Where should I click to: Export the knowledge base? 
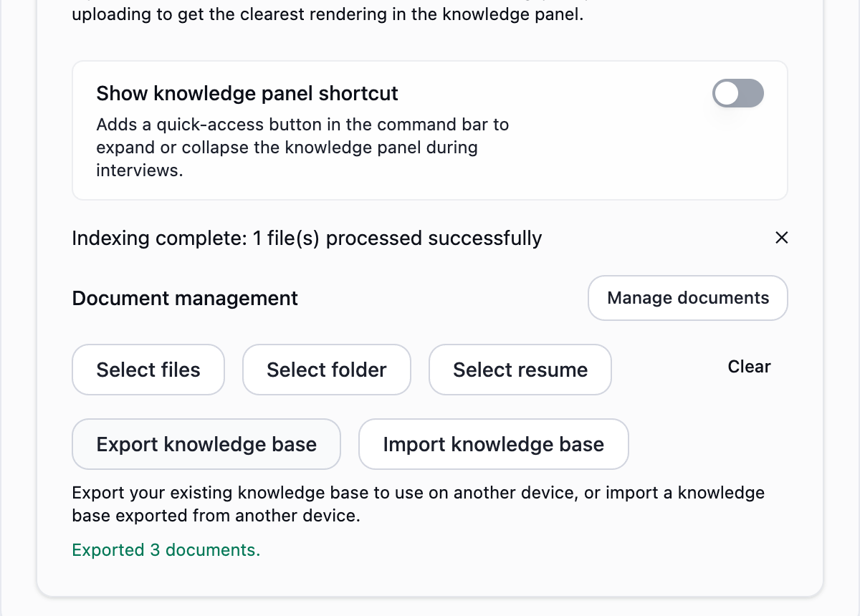pos(206,444)
